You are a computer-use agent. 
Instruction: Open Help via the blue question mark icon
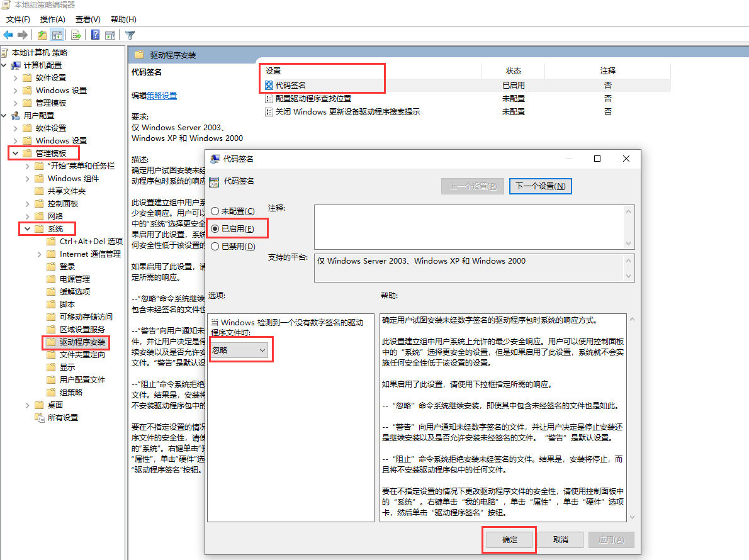point(96,35)
